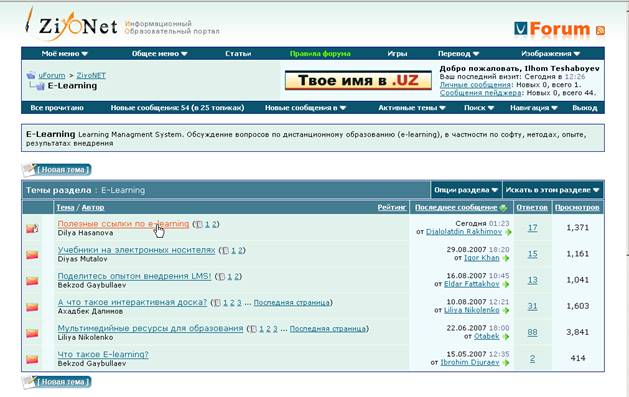Go to last post arrow by Ibrohim Djuraev
The image size is (629, 397).
[x=506, y=363]
